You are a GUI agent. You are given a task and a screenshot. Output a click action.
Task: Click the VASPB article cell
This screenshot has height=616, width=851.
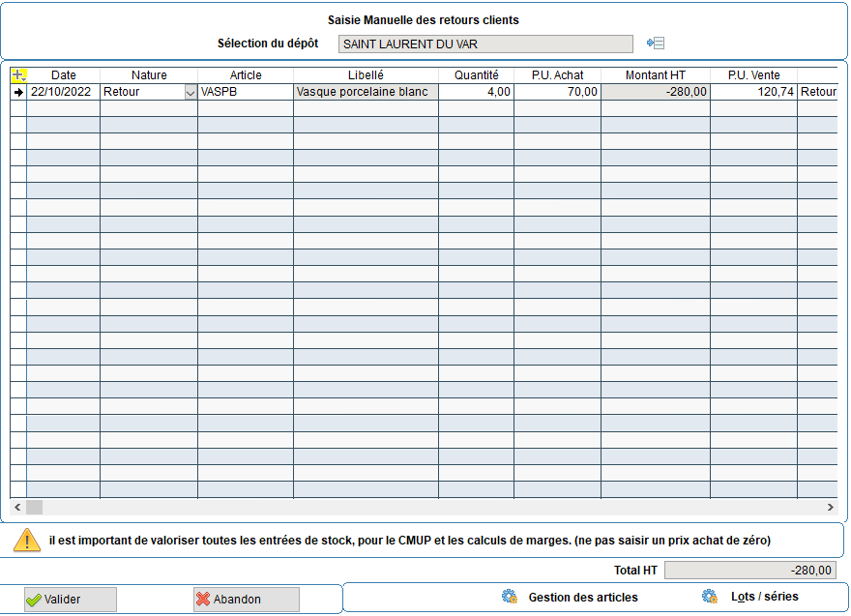(x=246, y=92)
